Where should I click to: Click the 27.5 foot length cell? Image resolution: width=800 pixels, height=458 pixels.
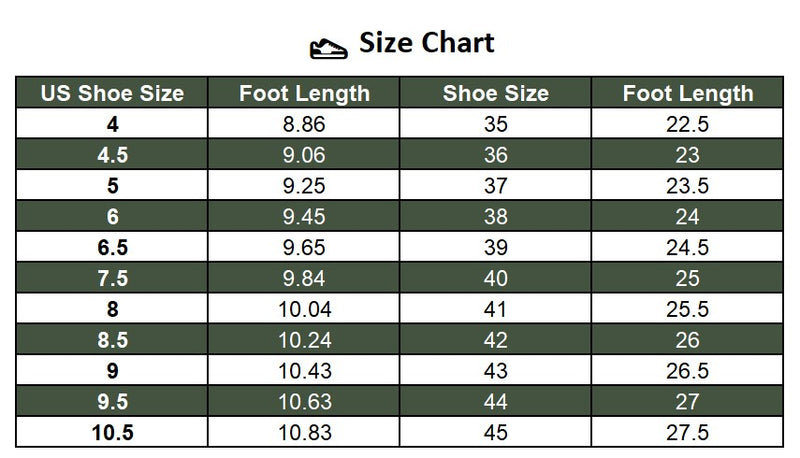(x=687, y=432)
